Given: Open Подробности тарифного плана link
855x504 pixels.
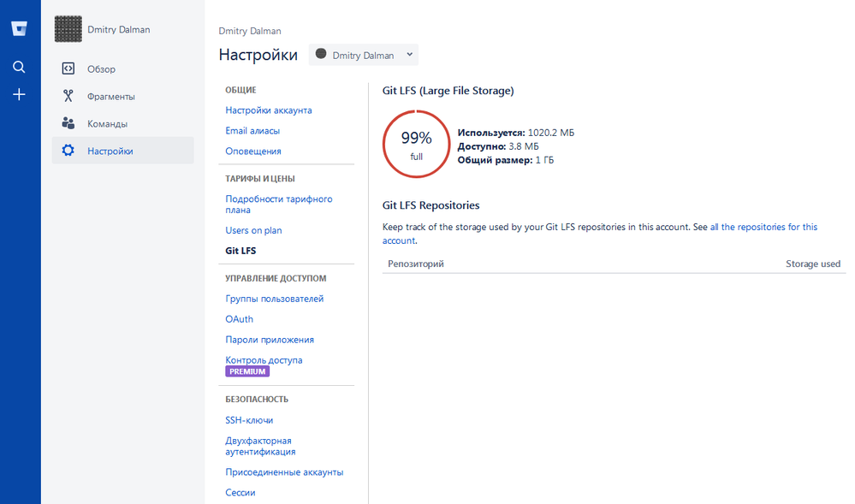Looking at the screenshot, I should 279,205.
